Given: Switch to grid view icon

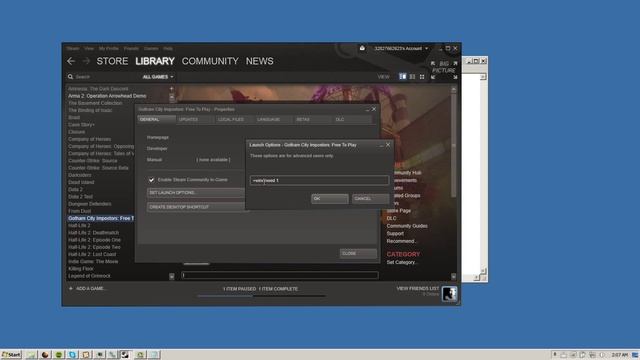Looking at the screenshot, I should pos(422,77).
